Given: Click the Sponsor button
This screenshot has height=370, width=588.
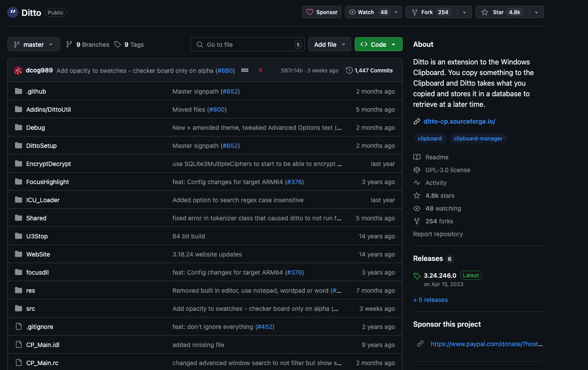Looking at the screenshot, I should (322, 12).
